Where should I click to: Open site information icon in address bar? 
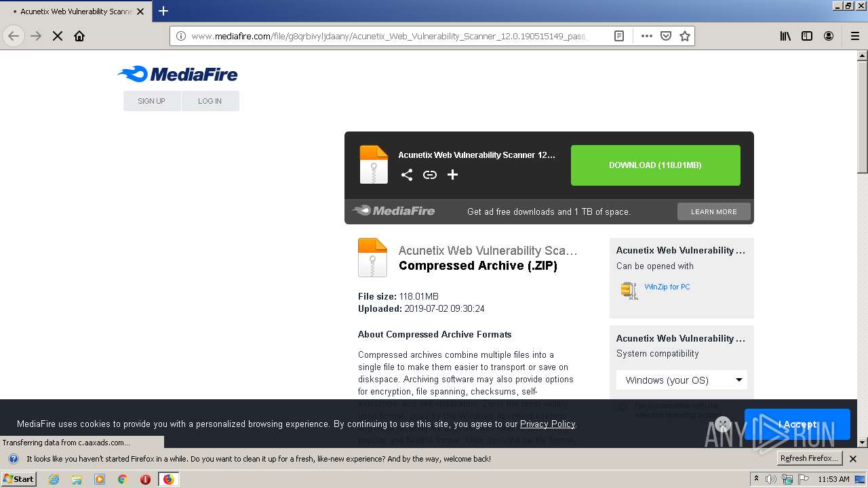181,36
